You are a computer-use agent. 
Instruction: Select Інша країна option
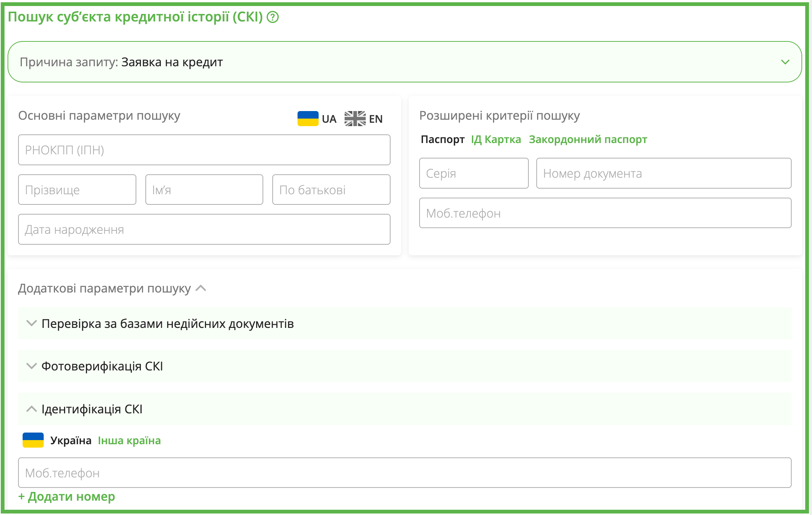pos(129,440)
